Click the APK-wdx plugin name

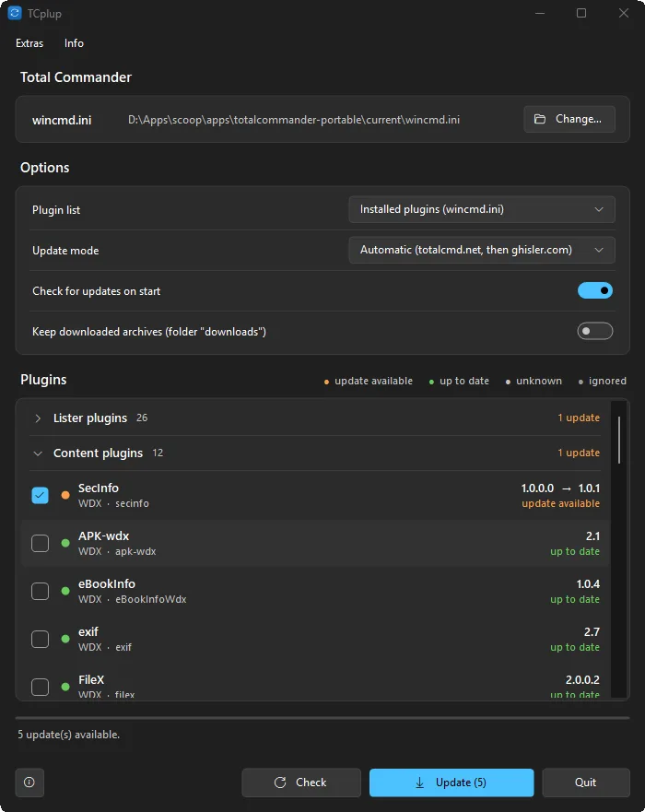click(103, 536)
